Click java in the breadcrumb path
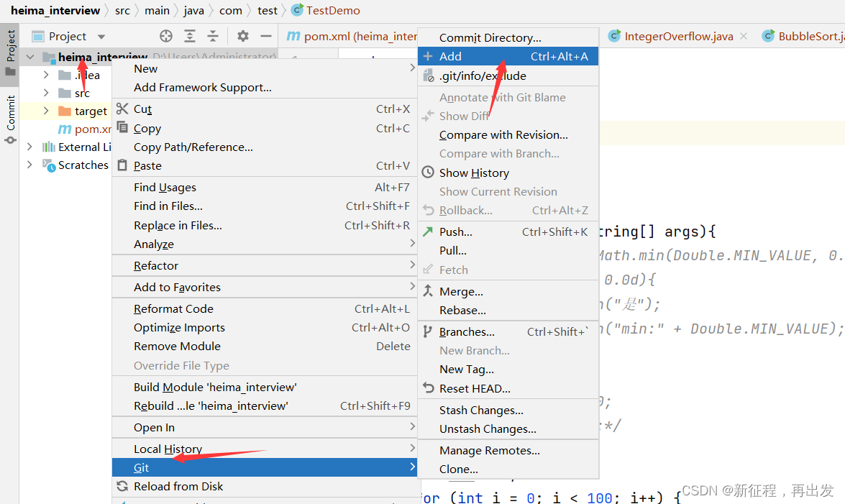This screenshot has height=504, width=845. pos(193,10)
